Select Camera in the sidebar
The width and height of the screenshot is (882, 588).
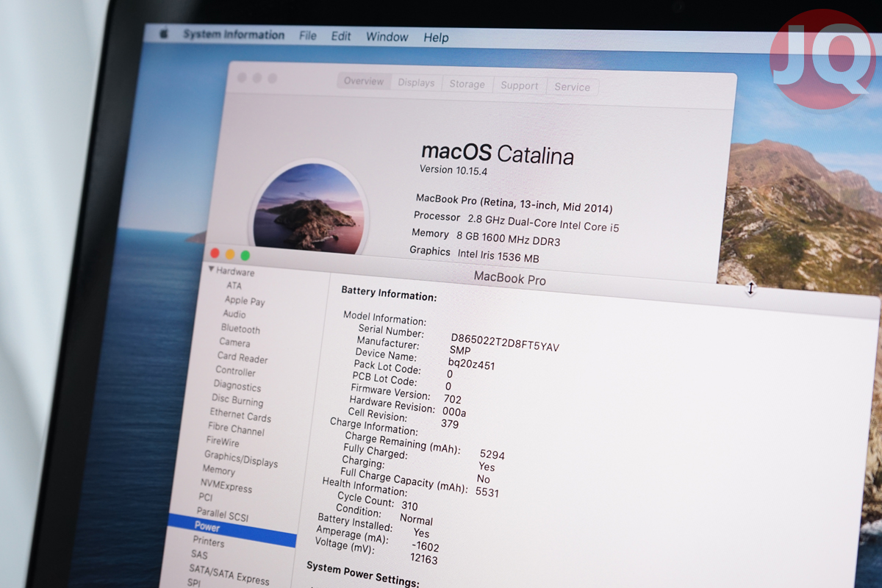click(234, 343)
